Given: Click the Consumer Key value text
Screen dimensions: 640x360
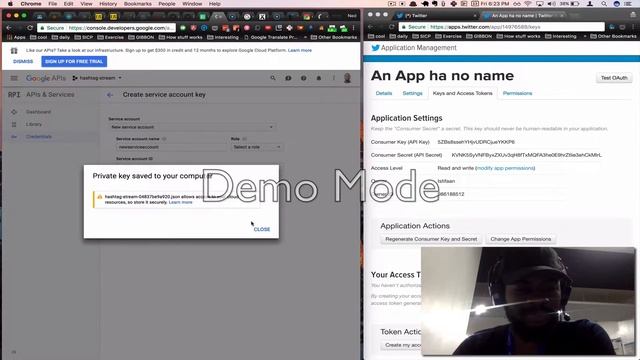Looking at the screenshot, I should [476, 142].
